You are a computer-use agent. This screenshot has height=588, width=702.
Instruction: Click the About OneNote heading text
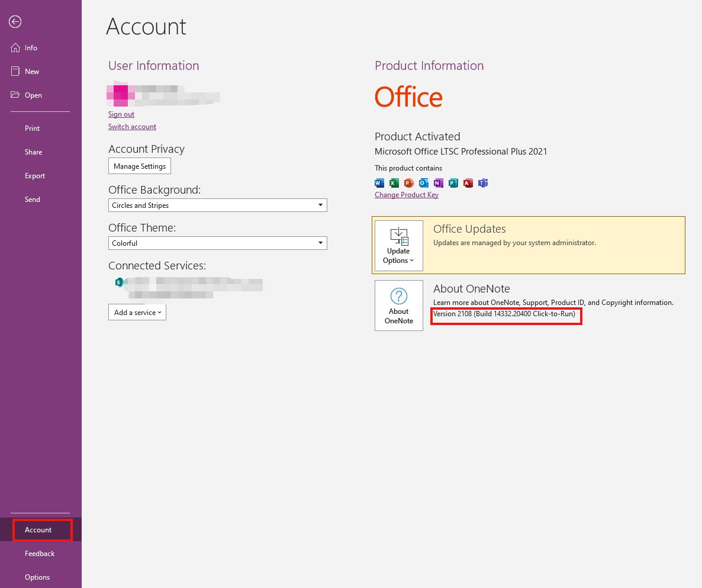pyautogui.click(x=471, y=289)
